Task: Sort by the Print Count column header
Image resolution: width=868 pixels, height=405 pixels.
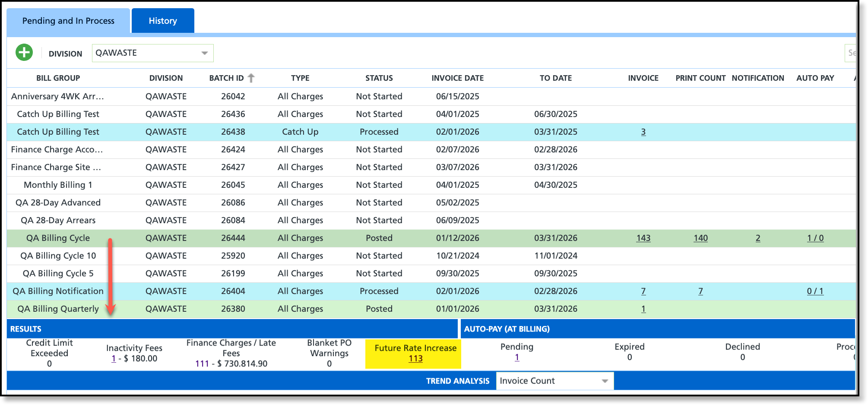Action: pos(700,78)
